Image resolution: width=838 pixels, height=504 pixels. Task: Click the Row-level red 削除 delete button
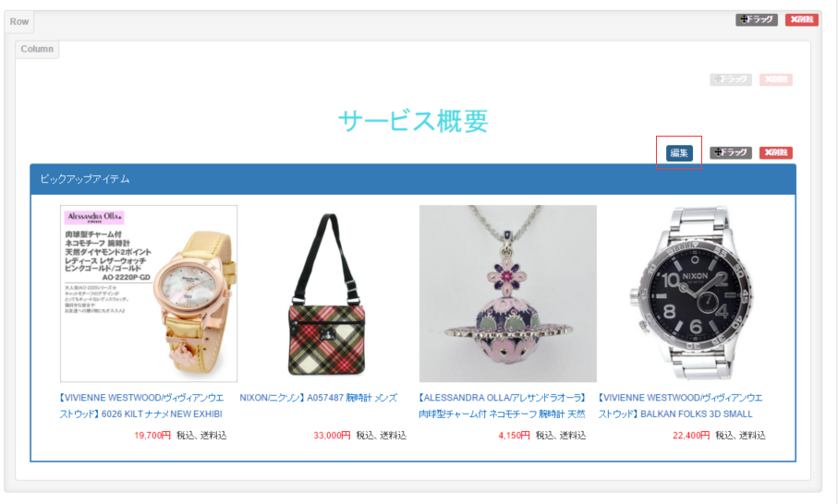tap(802, 19)
